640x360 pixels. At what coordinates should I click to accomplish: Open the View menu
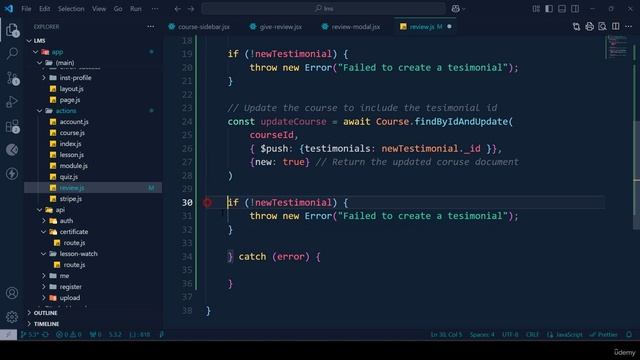[x=99, y=9]
